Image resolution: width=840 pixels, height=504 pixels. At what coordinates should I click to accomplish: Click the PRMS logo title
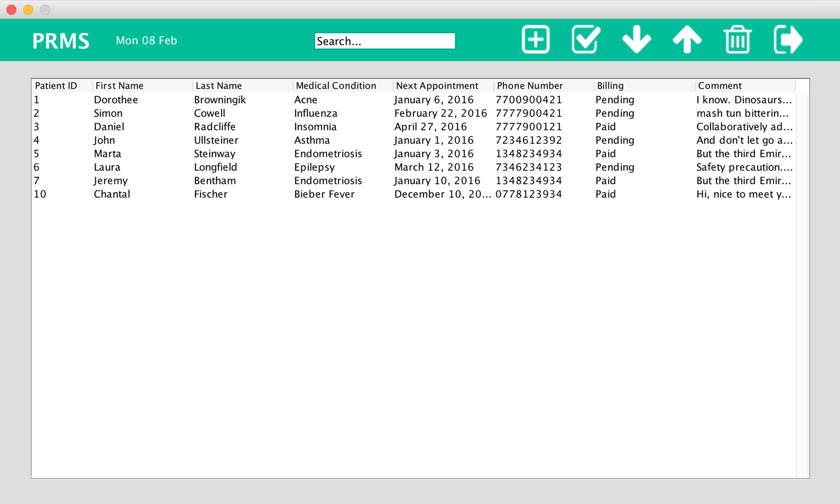(x=61, y=41)
